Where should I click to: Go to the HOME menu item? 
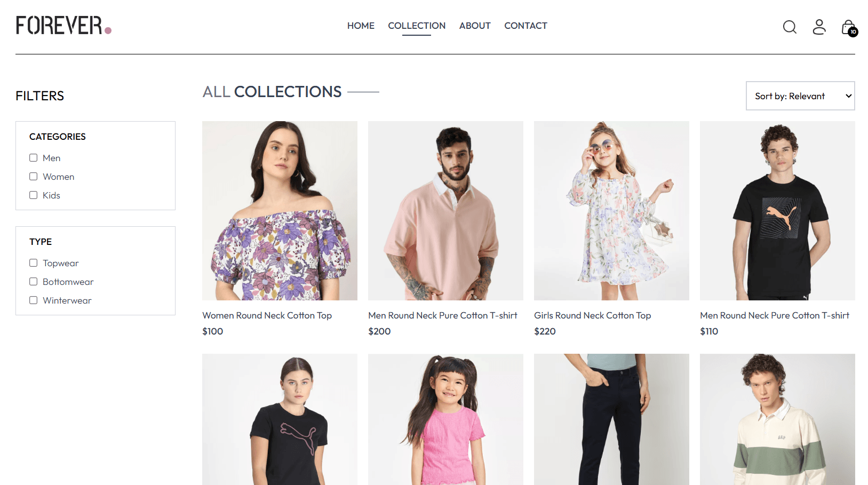pos(361,26)
